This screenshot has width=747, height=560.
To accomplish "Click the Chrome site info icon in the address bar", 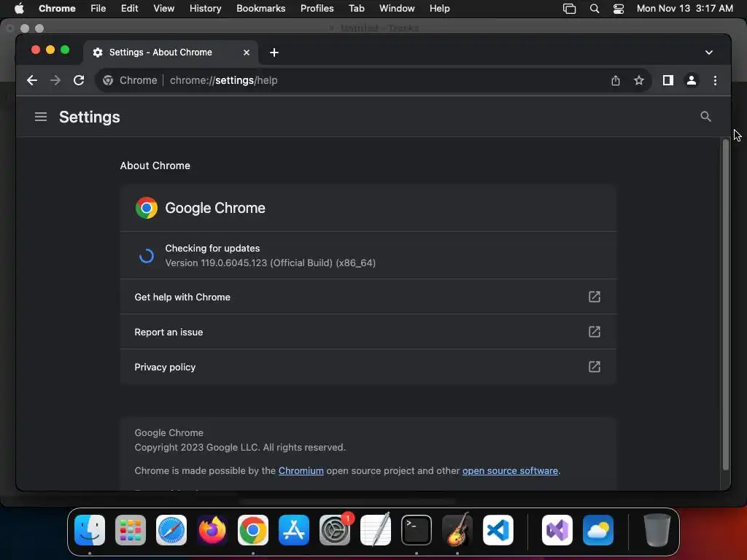I will click(x=108, y=80).
